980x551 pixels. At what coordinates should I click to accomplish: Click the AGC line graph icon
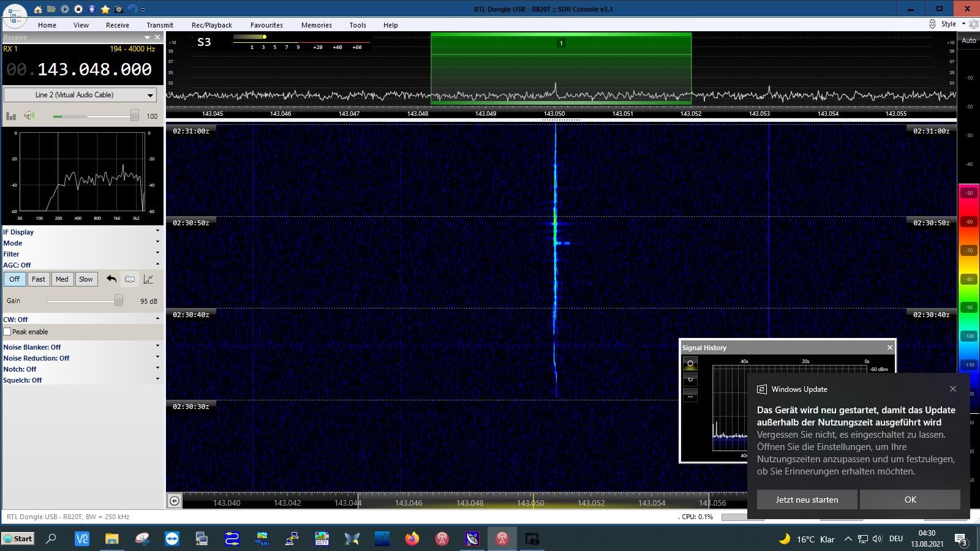click(148, 279)
